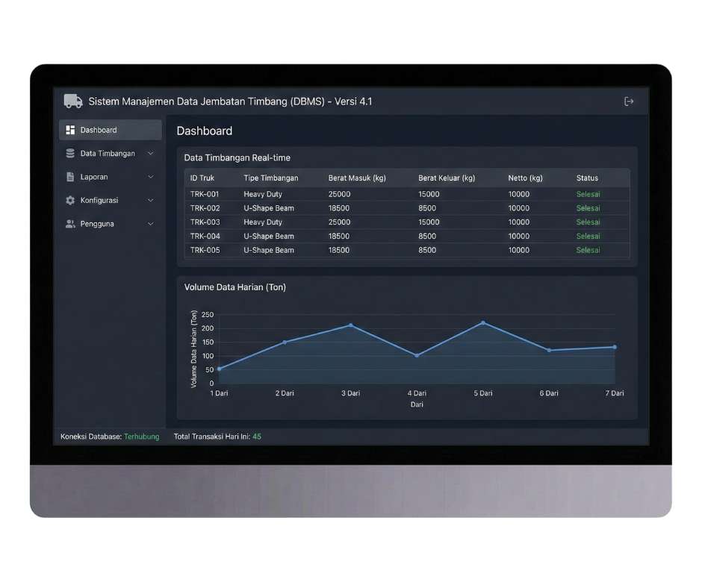Image resolution: width=702 pixels, height=588 pixels.
Task: Click the Konfigurasi gear icon
Action: coord(70,200)
